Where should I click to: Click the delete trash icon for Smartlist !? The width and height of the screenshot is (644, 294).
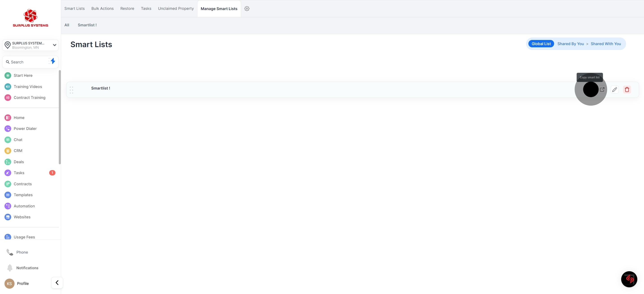(x=627, y=90)
